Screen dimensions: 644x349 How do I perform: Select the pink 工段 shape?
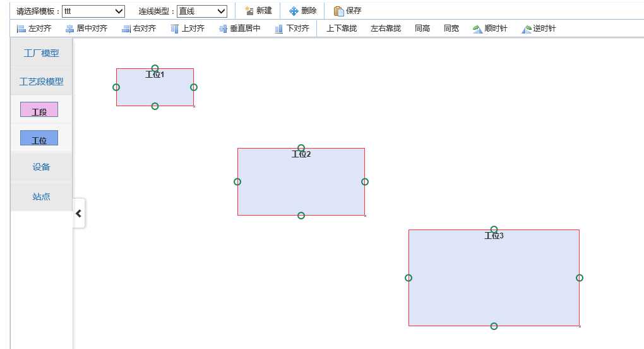coord(39,110)
